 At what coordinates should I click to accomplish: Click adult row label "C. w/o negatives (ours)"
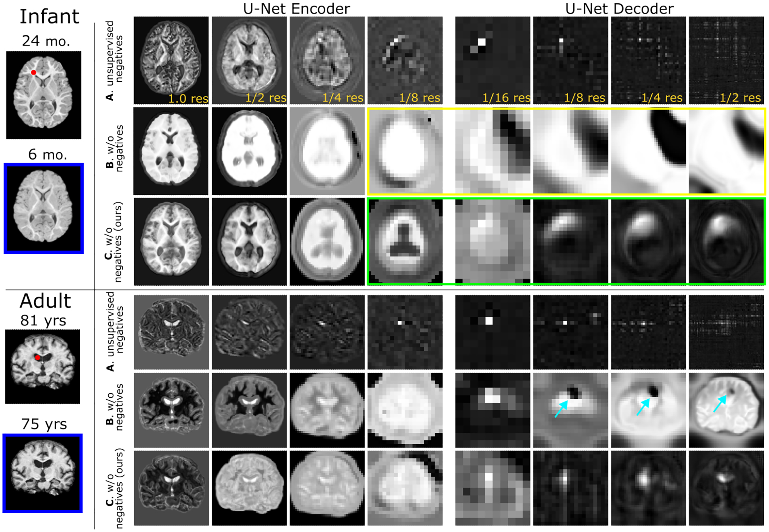click(114, 488)
